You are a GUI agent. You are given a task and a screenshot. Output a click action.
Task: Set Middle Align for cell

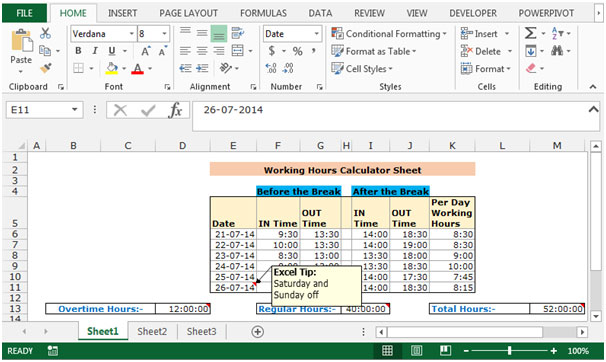[202, 33]
